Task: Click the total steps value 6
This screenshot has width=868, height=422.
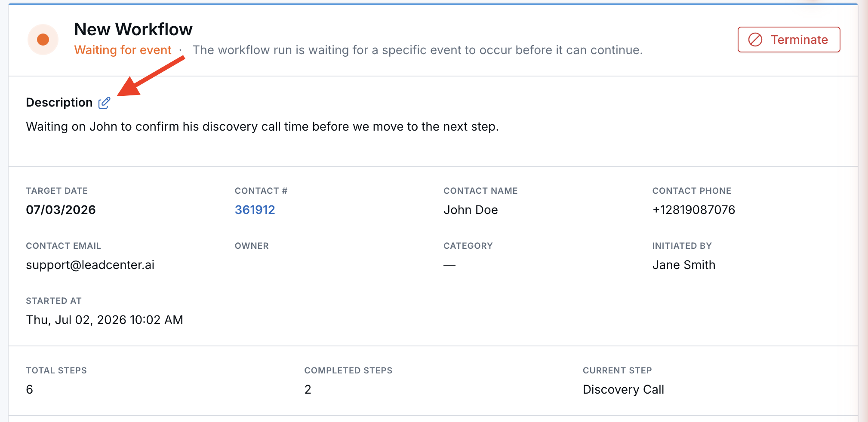Action: [x=29, y=389]
